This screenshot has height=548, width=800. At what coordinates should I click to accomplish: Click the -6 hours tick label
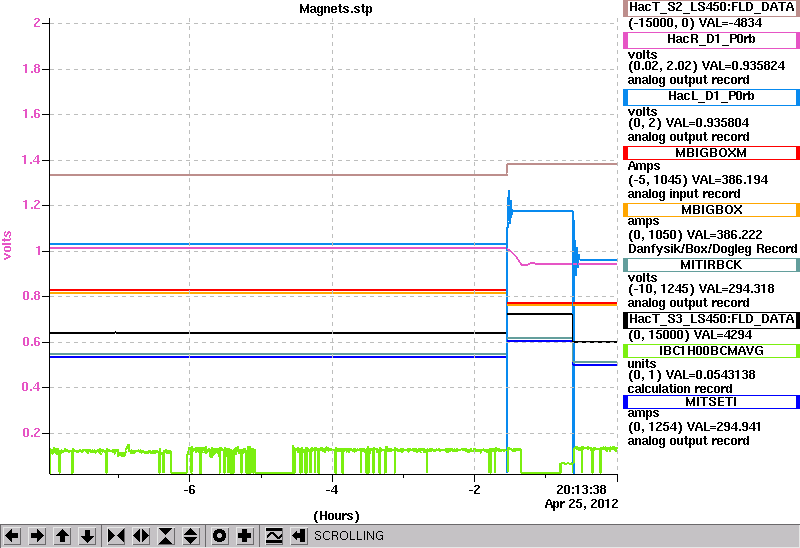[189, 490]
